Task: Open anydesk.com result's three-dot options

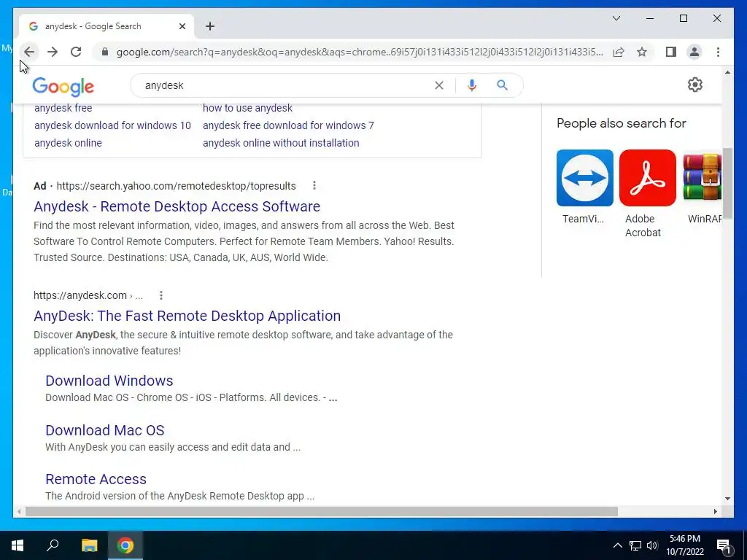Action: 161,295
